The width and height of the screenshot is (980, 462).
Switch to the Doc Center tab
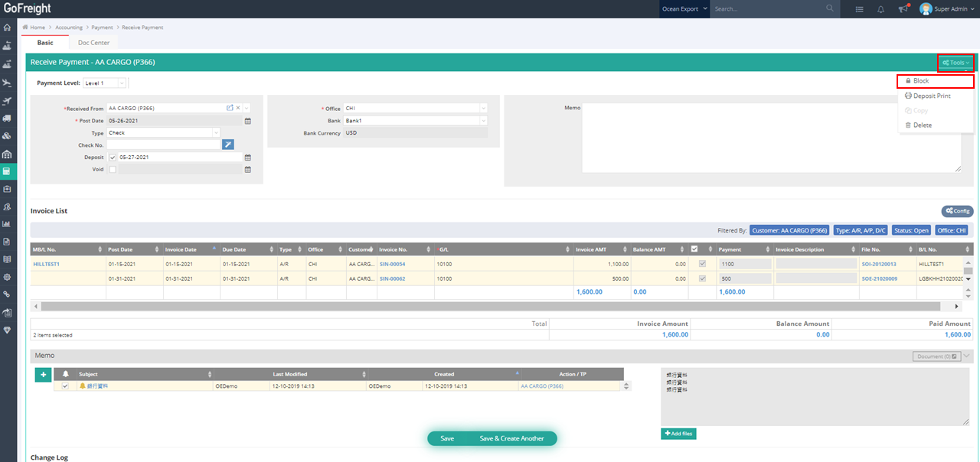pos(93,43)
